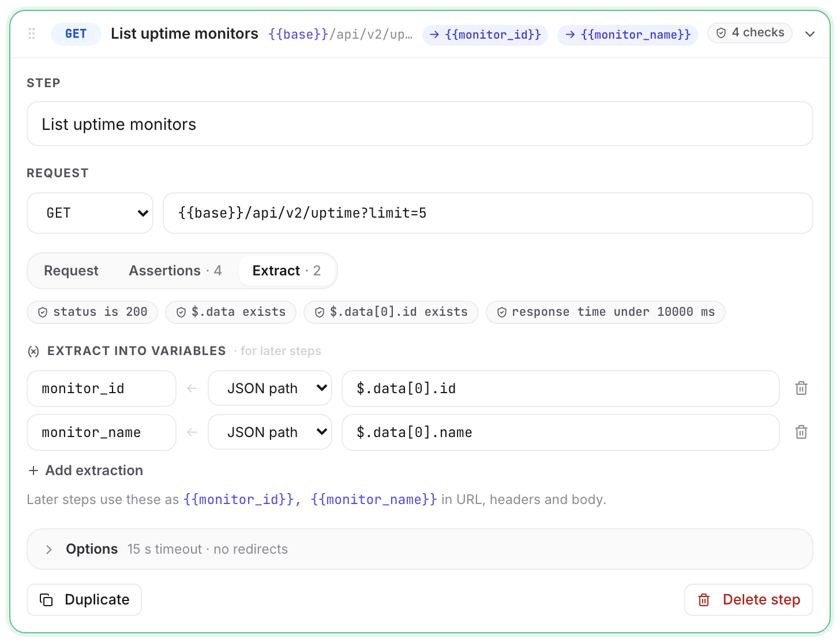Click the {{monitor_name}} header variable pill
Image resolution: width=840 pixels, height=642 pixels.
[x=628, y=35]
